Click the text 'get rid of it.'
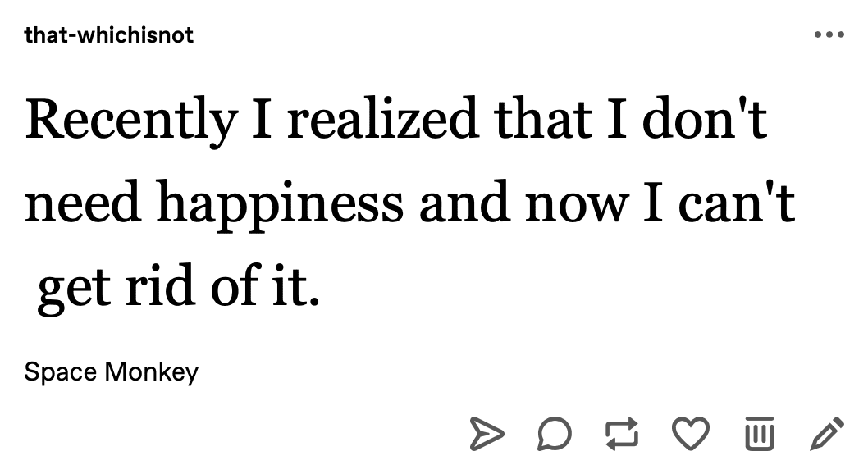 tap(178, 288)
